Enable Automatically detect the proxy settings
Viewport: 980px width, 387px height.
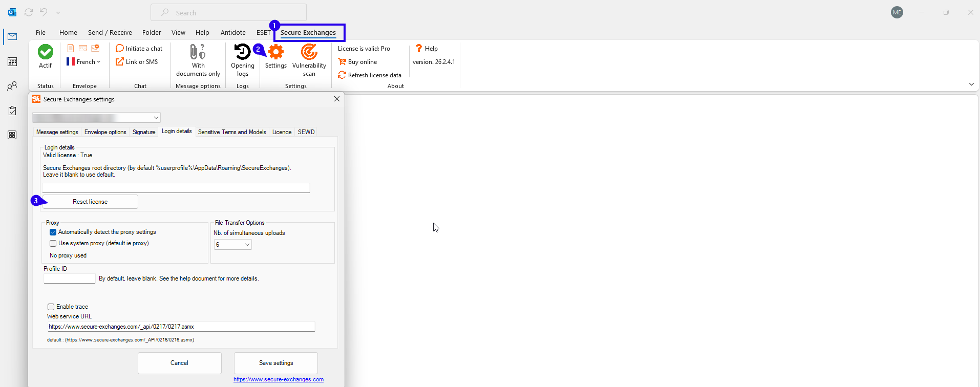pyautogui.click(x=53, y=232)
